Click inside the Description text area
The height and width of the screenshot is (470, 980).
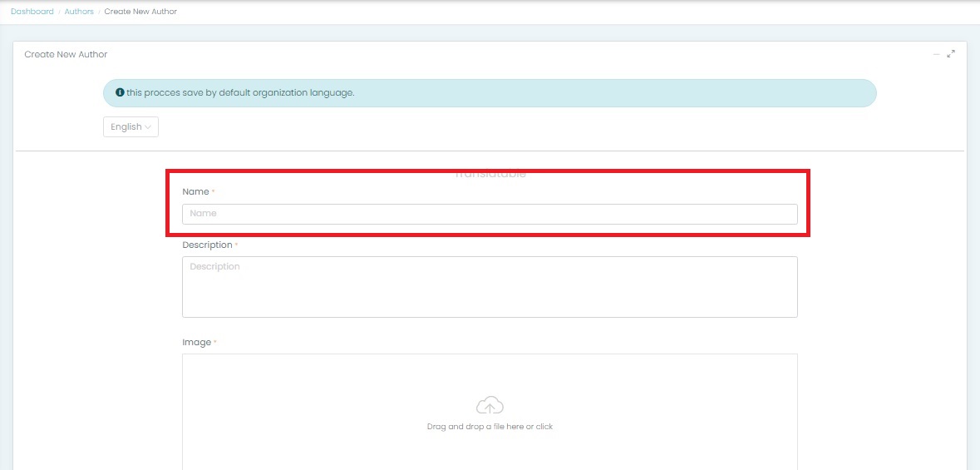point(490,287)
